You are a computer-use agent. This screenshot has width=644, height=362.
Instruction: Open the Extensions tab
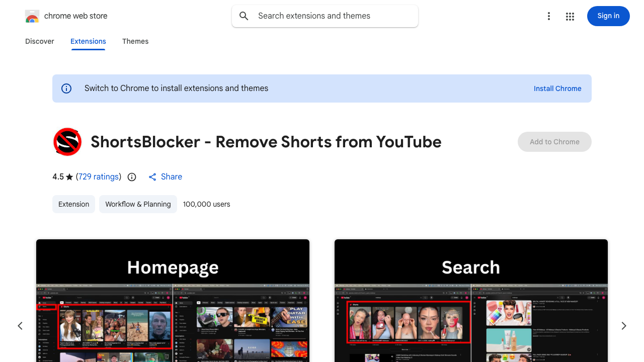88,41
